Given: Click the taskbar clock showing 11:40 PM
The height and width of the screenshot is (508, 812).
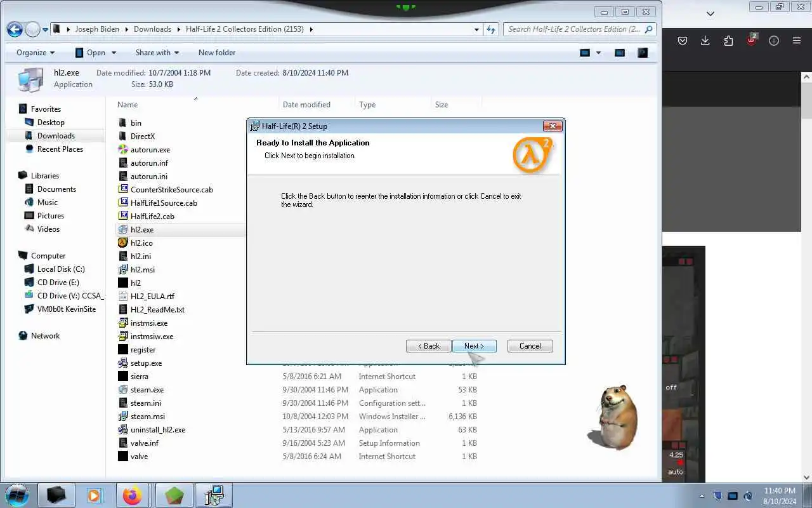Looking at the screenshot, I should tap(780, 496).
